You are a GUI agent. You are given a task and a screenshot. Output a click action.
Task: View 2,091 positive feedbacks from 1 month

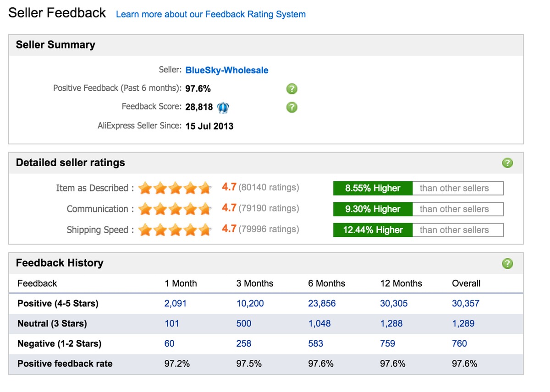[x=176, y=304]
